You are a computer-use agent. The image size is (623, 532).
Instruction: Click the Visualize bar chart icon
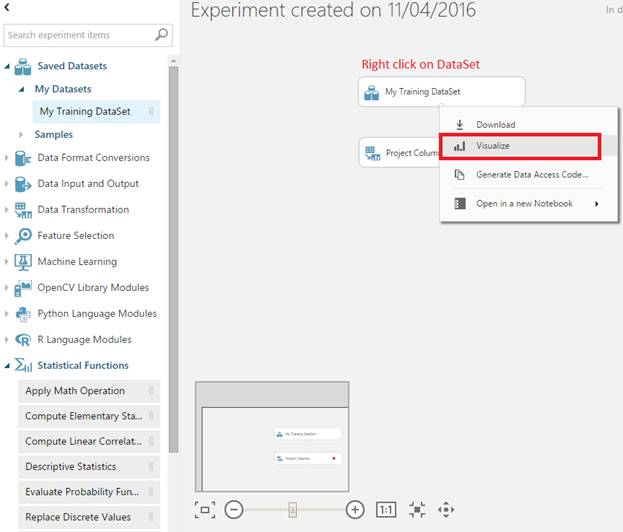[x=459, y=147]
